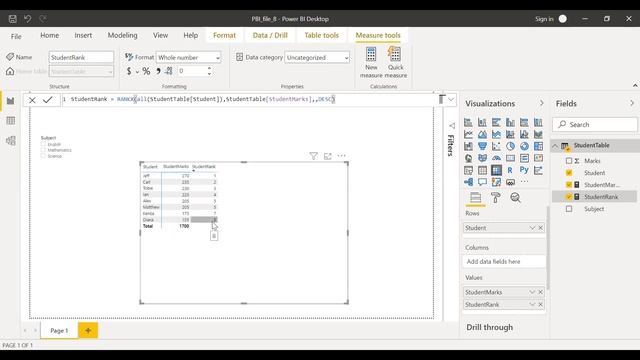The image size is (640, 360).
Task: Open the Format dropdown showing Whole number
Action: pyautogui.click(x=189, y=58)
